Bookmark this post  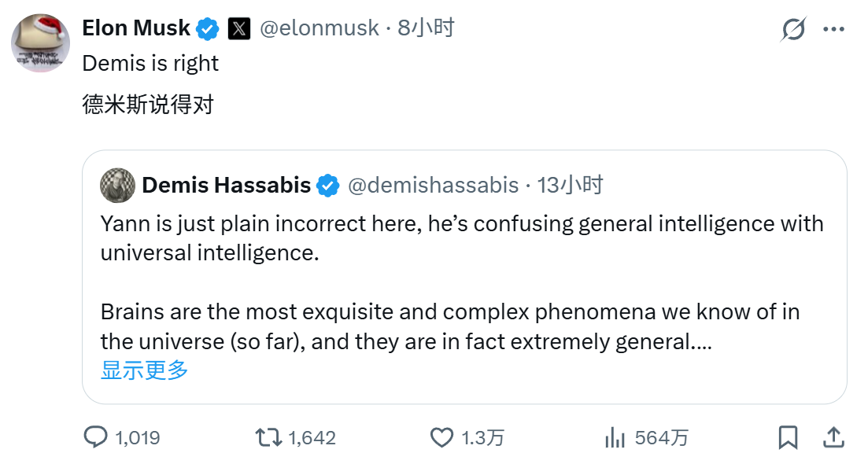[x=788, y=437]
